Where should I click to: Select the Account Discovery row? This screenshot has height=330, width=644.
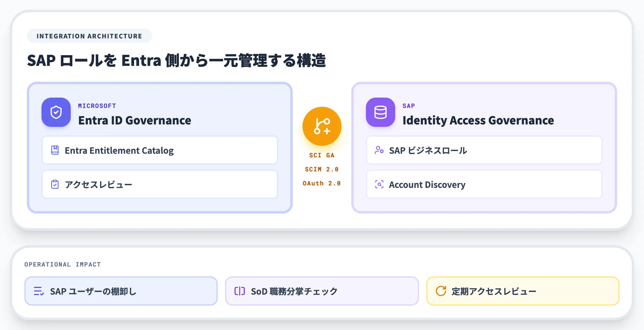pyautogui.click(x=484, y=184)
